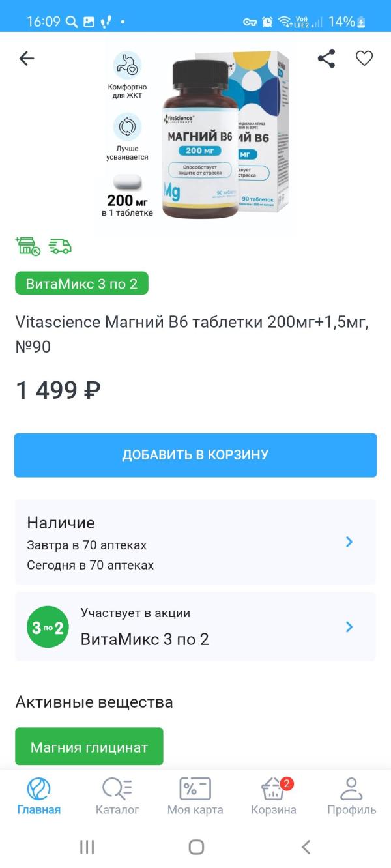
Task: Go to Главная tab
Action: (39, 796)
